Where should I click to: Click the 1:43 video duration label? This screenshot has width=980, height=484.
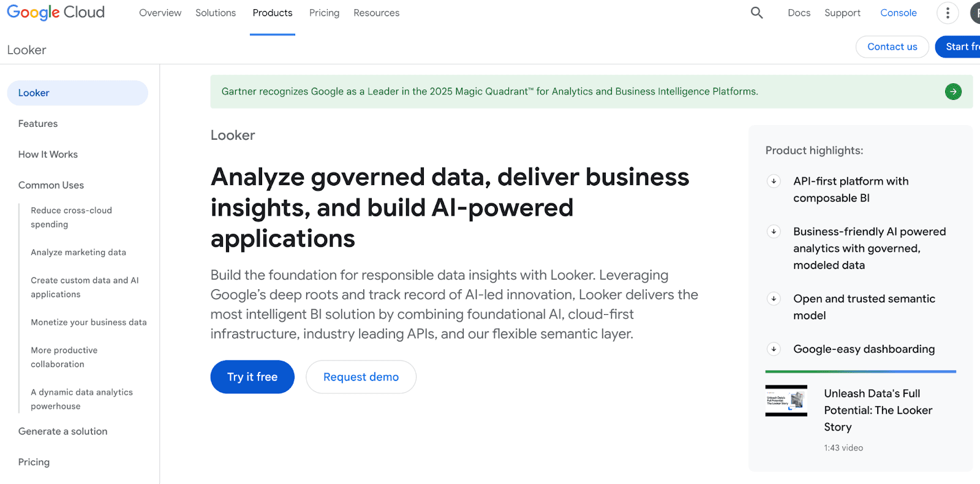coord(843,448)
